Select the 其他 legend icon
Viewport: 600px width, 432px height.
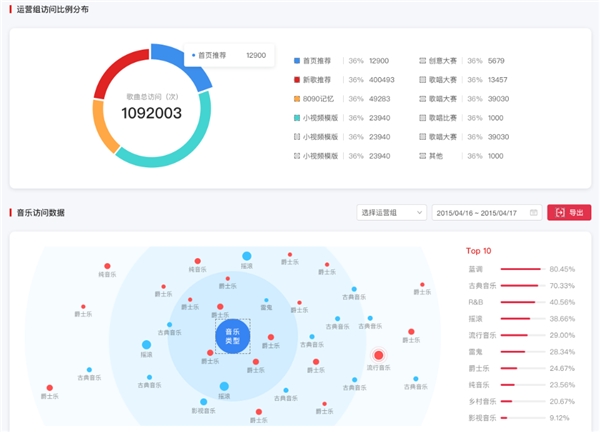pyautogui.click(x=422, y=156)
